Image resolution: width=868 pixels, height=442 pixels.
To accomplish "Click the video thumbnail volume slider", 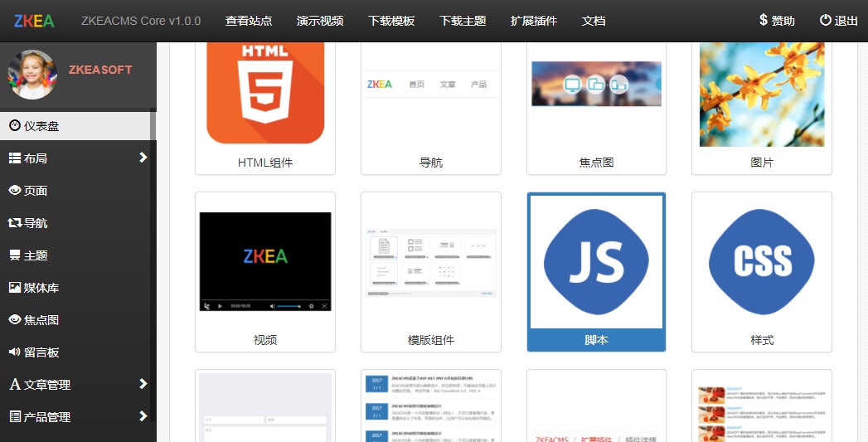I will pyautogui.click(x=289, y=306).
